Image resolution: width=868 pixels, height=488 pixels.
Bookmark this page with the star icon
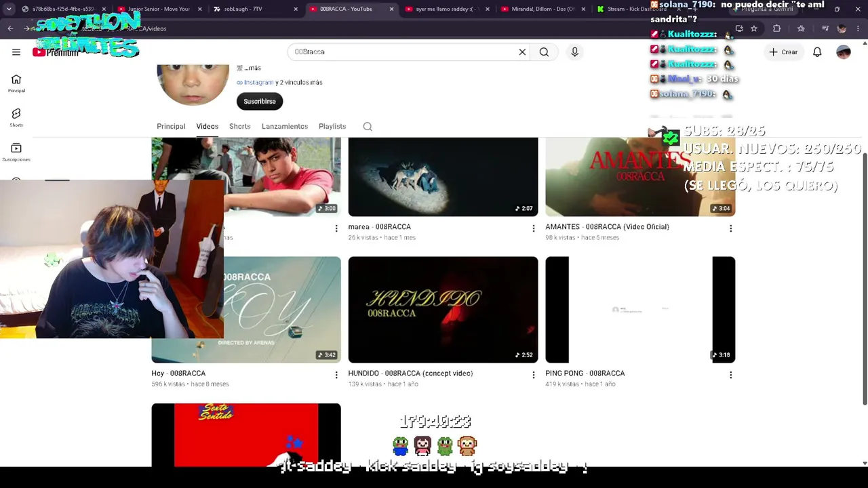753,28
